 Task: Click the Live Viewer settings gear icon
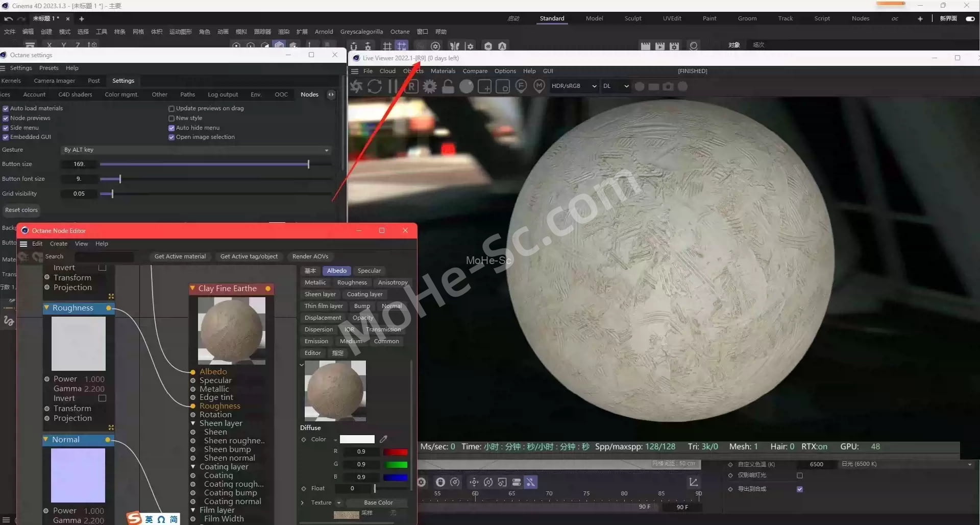point(430,86)
